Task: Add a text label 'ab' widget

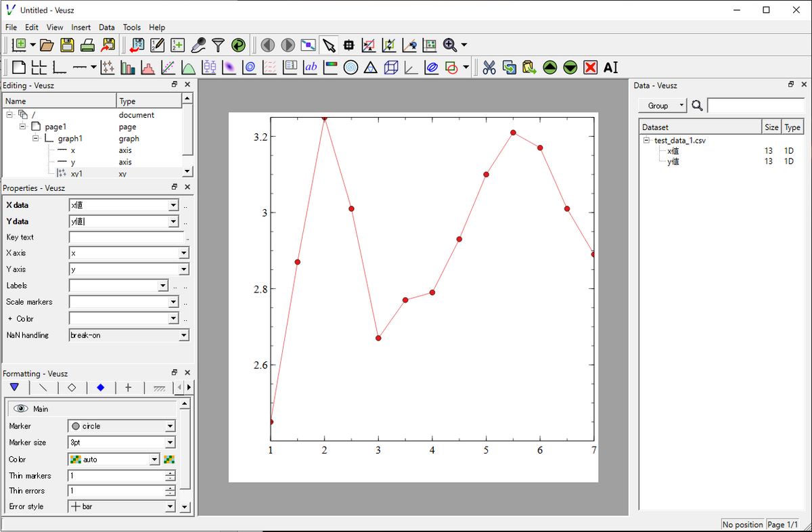Action: coord(311,67)
